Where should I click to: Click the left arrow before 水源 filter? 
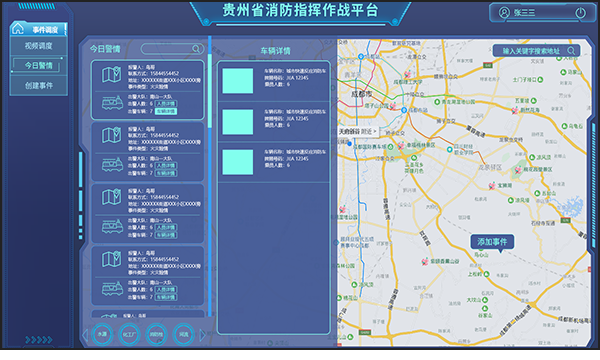click(x=85, y=335)
